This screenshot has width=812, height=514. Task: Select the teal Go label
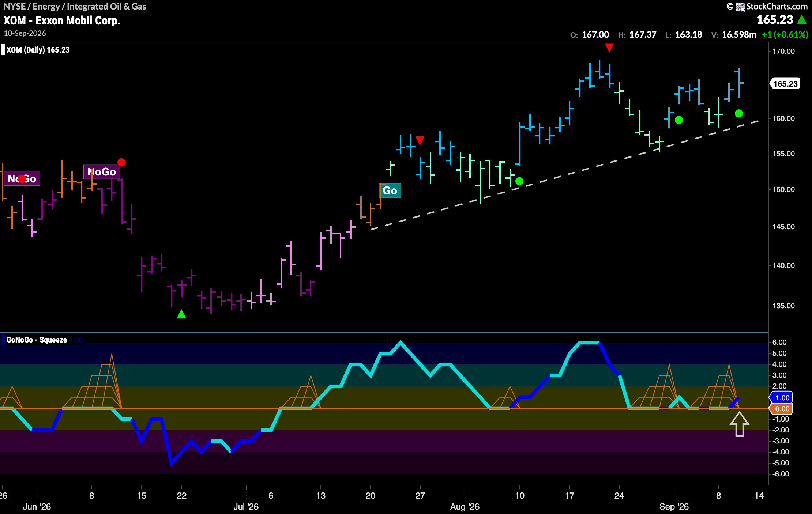click(390, 190)
